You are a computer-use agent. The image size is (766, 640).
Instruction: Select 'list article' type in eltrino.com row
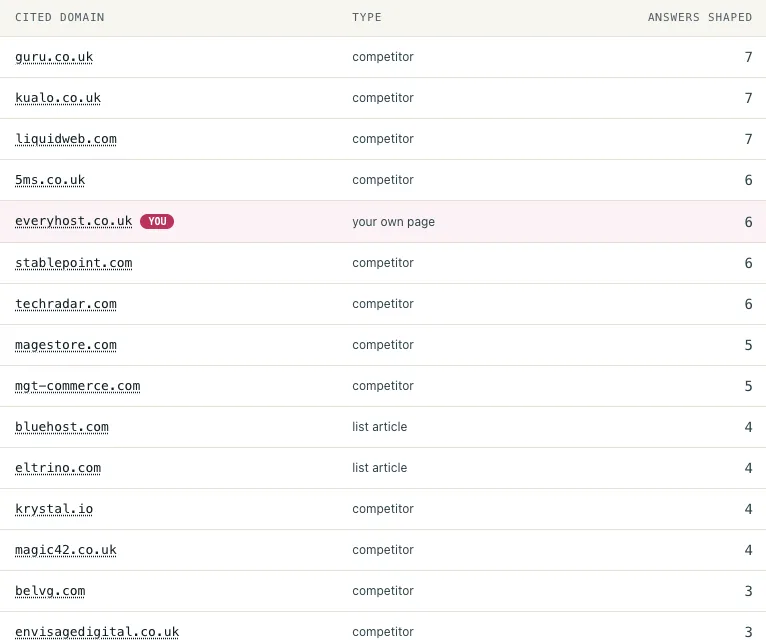(380, 468)
